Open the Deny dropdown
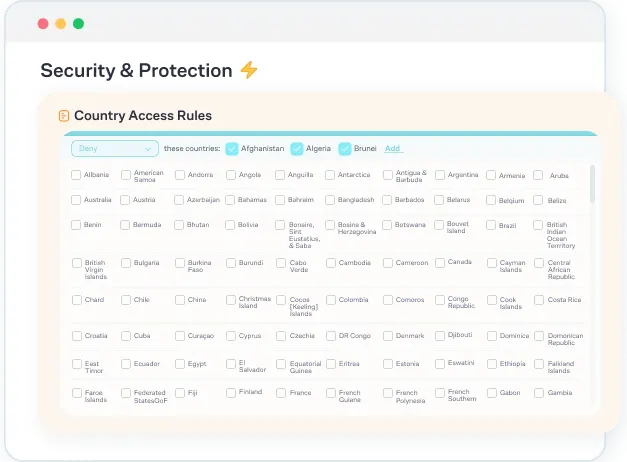This screenshot has width=627, height=462. [x=115, y=148]
